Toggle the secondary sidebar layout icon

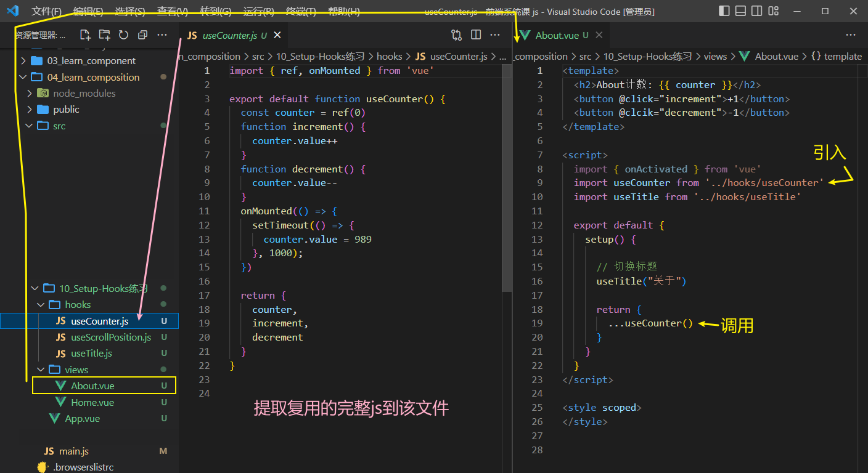pos(756,11)
